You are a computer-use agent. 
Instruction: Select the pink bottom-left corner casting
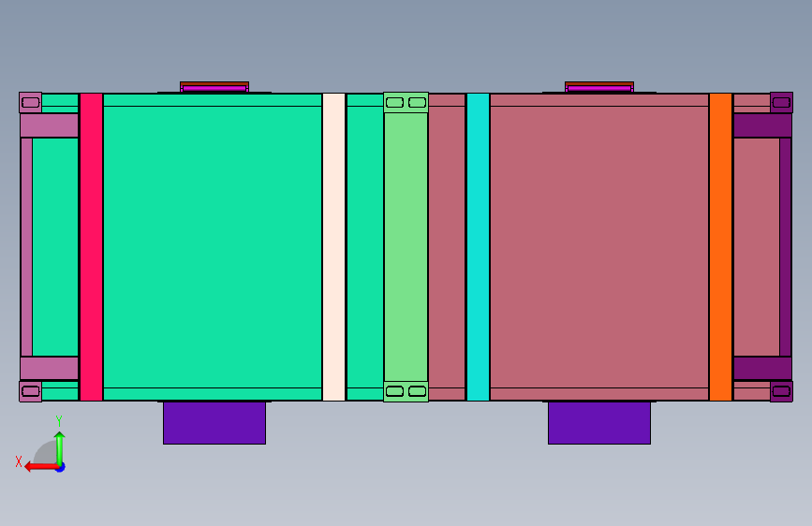31,391
